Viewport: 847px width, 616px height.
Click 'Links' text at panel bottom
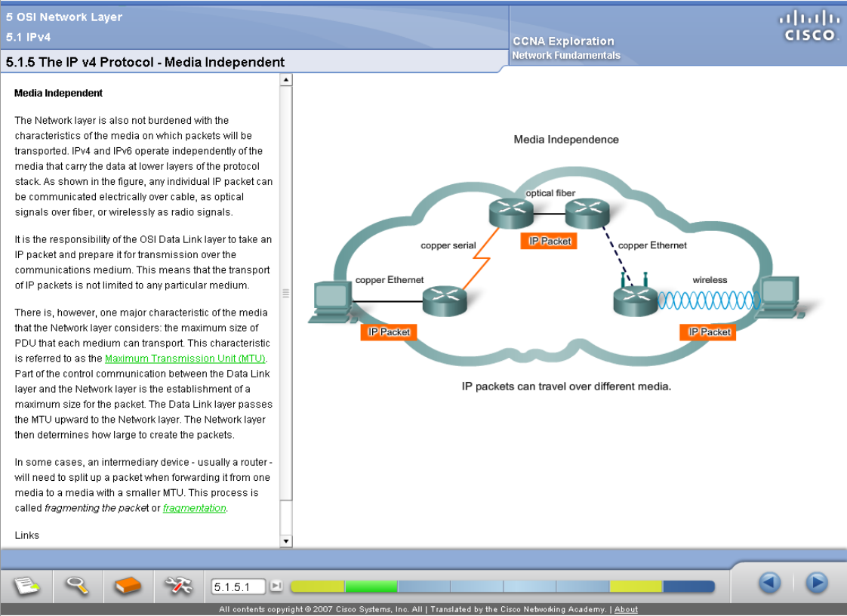[27, 535]
